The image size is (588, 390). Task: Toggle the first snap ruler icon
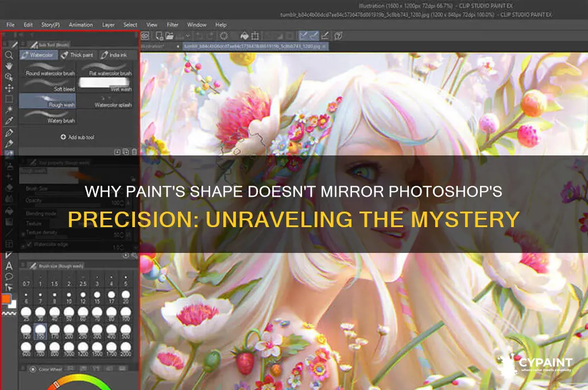tap(303, 36)
